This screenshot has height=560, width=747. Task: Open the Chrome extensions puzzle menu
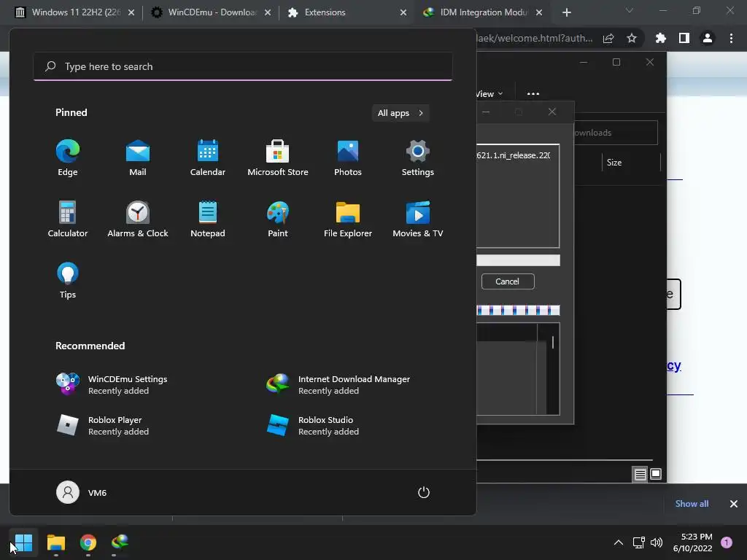pyautogui.click(x=661, y=38)
